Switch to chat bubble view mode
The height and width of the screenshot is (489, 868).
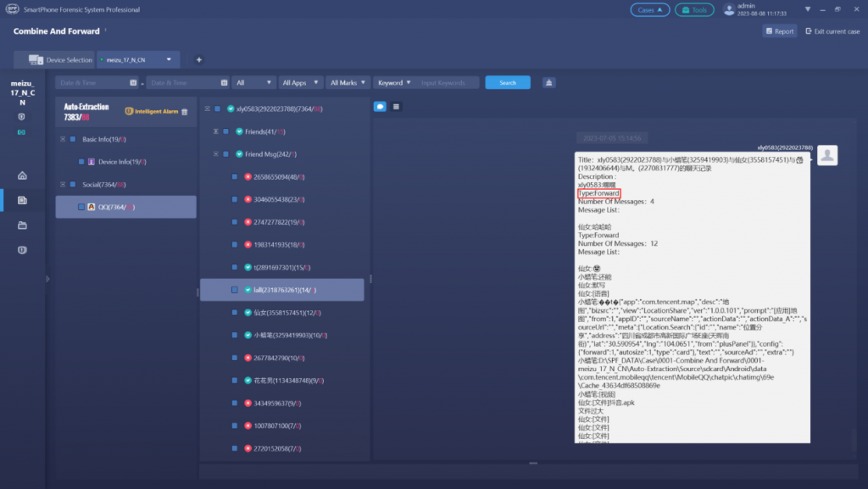[x=381, y=107]
